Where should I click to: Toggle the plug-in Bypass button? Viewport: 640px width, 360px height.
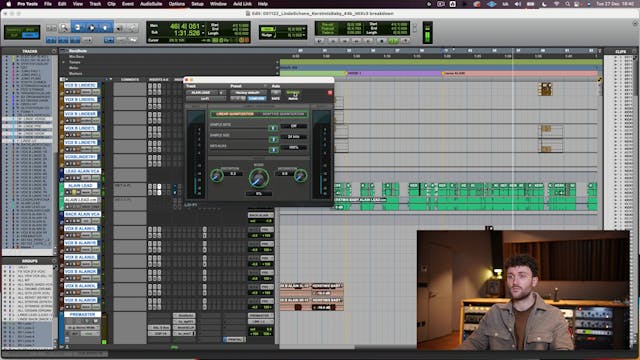click(293, 93)
